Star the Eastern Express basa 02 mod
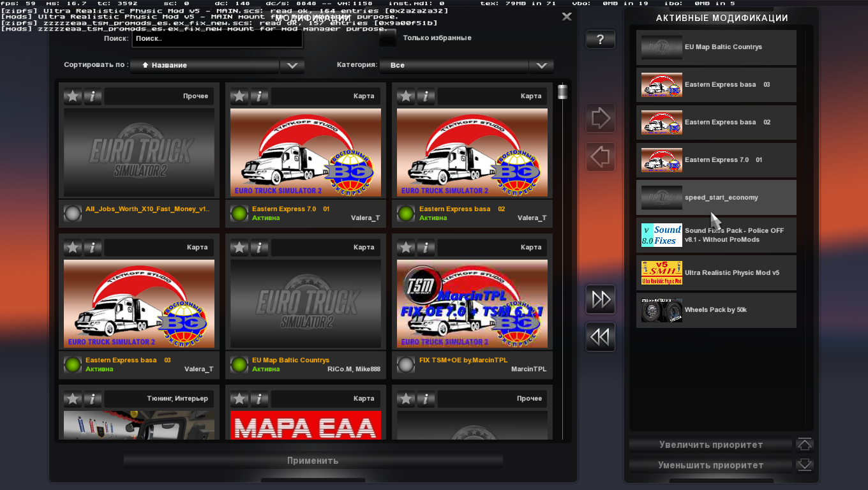868x490 pixels. click(x=406, y=96)
